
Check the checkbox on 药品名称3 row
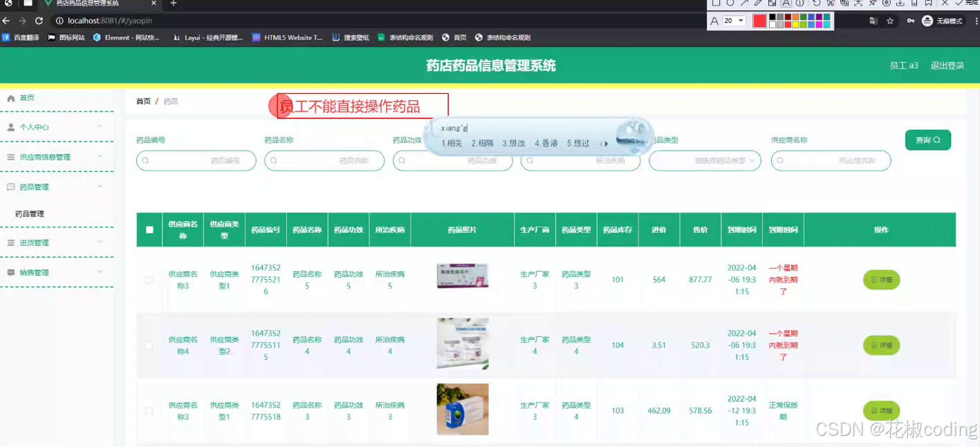pyautogui.click(x=149, y=410)
